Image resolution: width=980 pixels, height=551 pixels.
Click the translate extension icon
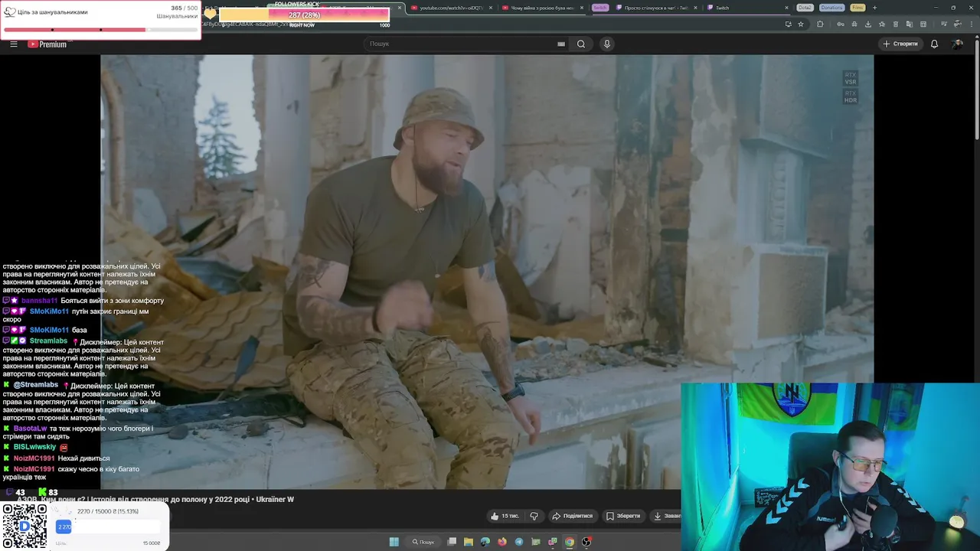click(x=910, y=24)
